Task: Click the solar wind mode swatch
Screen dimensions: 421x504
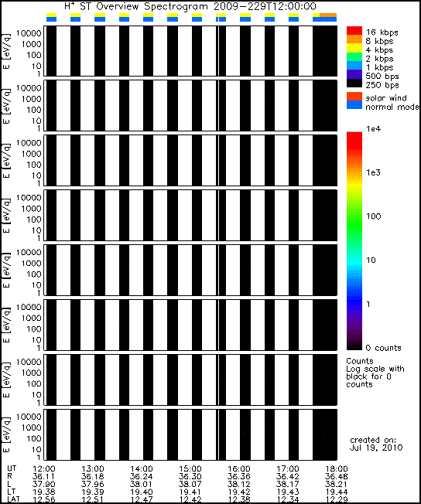Action: pos(354,97)
